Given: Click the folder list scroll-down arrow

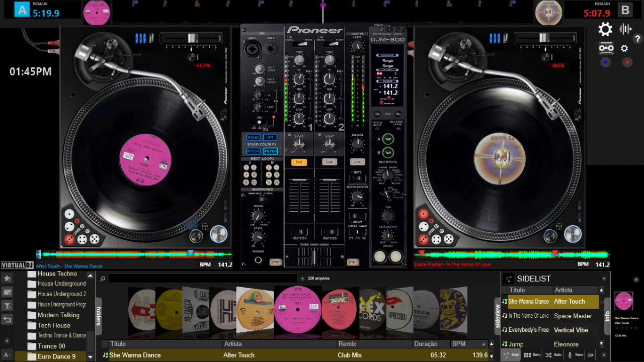Looking at the screenshot, I should pos(91,357).
